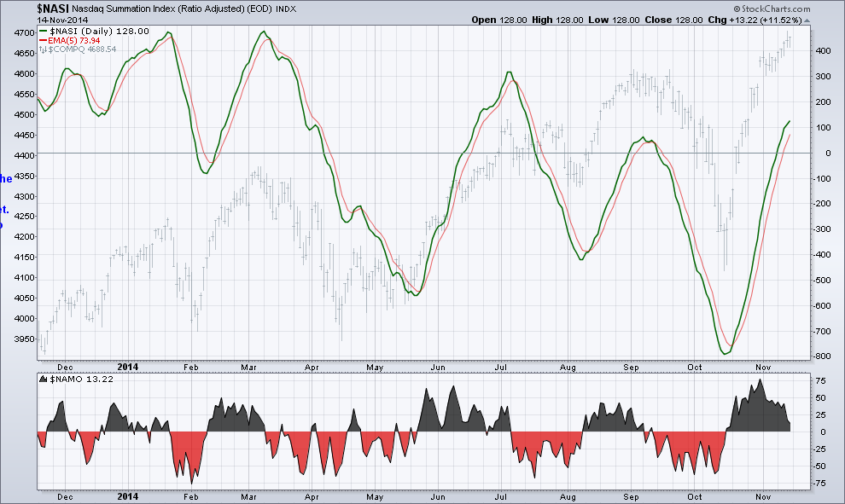
Task: Click the Sep label under the main chart
Action: tap(631, 368)
